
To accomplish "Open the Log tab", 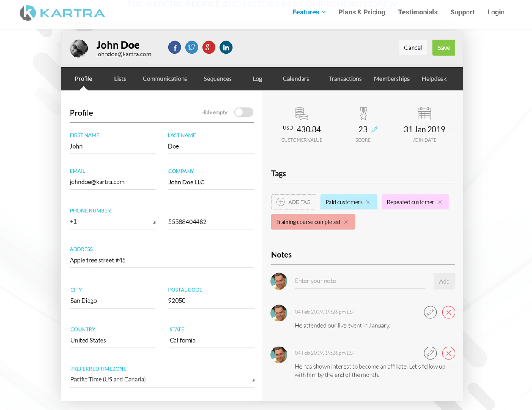I will (x=257, y=79).
